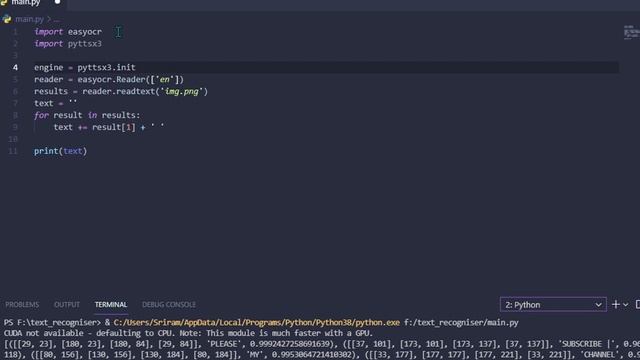640x360 pixels.
Task: Click the unsaved-changes dot on main.py tab
Action: pyautogui.click(x=58, y=2)
